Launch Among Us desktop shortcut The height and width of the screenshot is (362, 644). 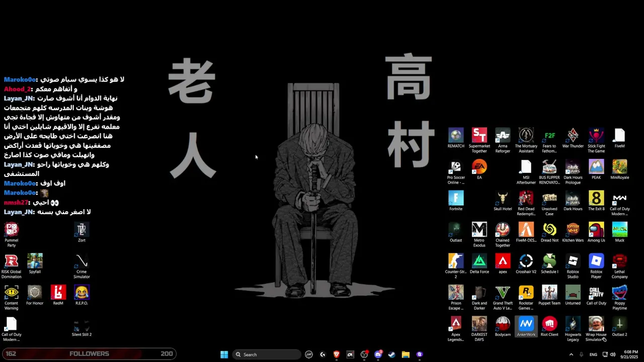(596, 232)
